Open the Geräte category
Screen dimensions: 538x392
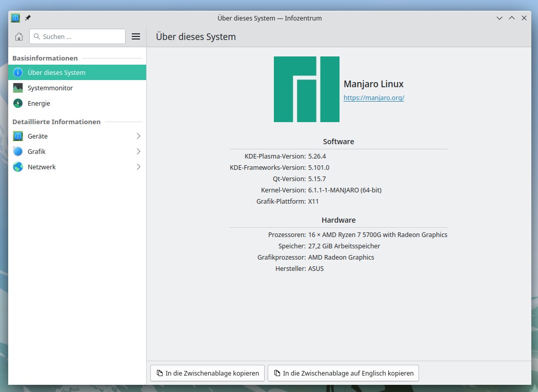tap(77, 136)
